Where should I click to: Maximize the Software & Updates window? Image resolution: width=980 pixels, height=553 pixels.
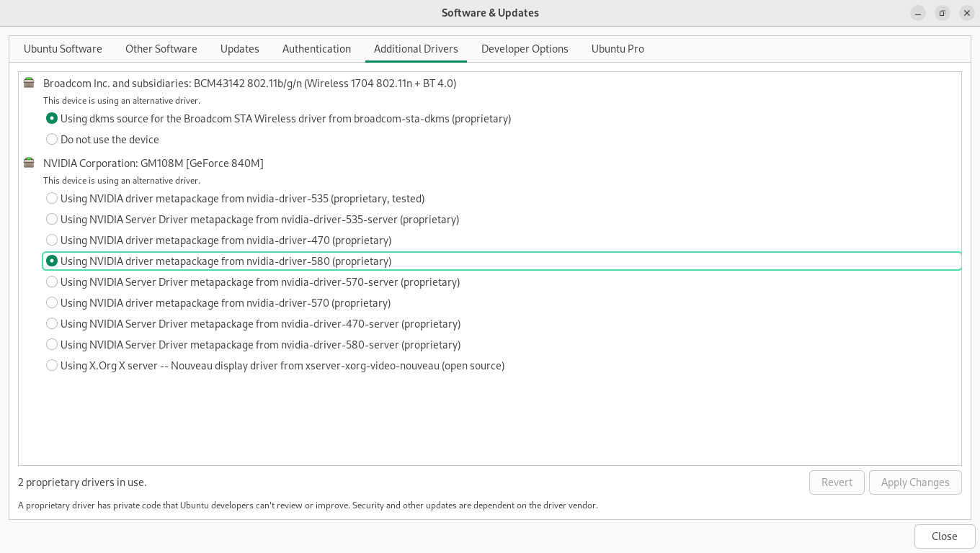[x=942, y=13]
